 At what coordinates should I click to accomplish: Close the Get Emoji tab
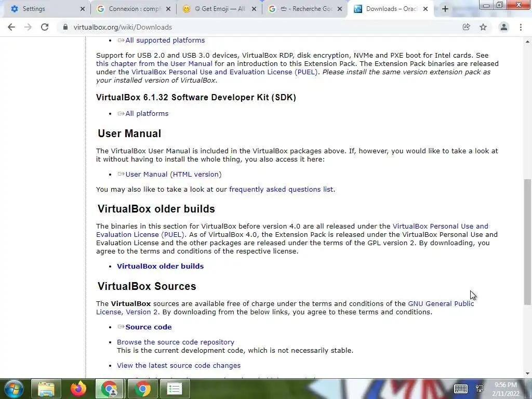coord(254,9)
